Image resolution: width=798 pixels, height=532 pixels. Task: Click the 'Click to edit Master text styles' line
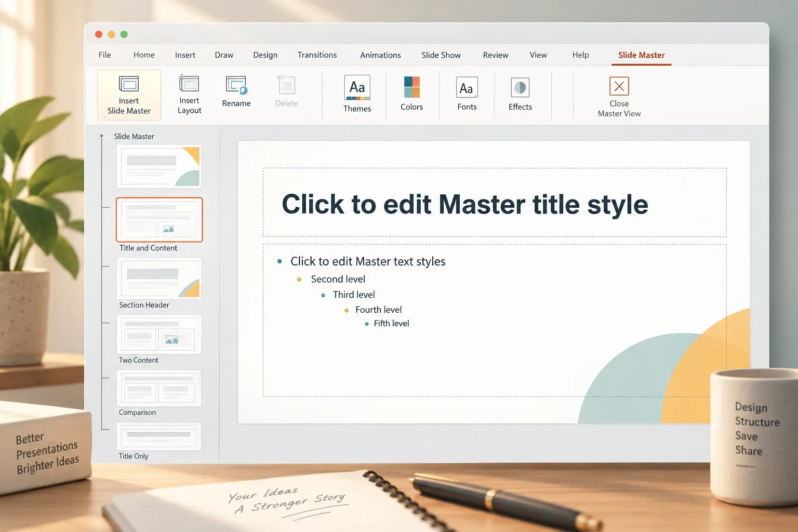368,261
